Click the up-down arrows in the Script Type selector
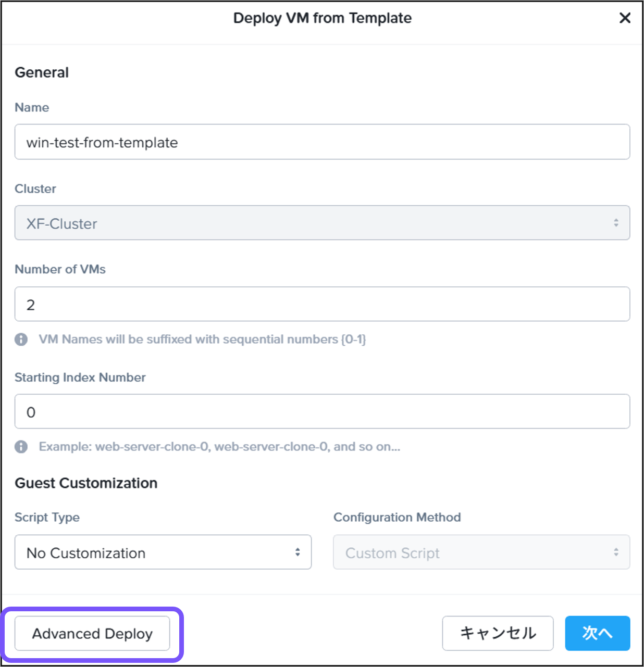The width and height of the screenshot is (644, 667). (299, 552)
